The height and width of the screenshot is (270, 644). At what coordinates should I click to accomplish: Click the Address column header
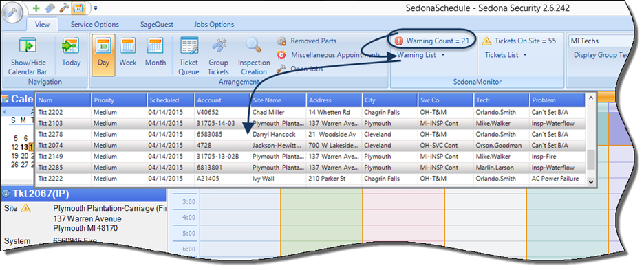[334, 100]
